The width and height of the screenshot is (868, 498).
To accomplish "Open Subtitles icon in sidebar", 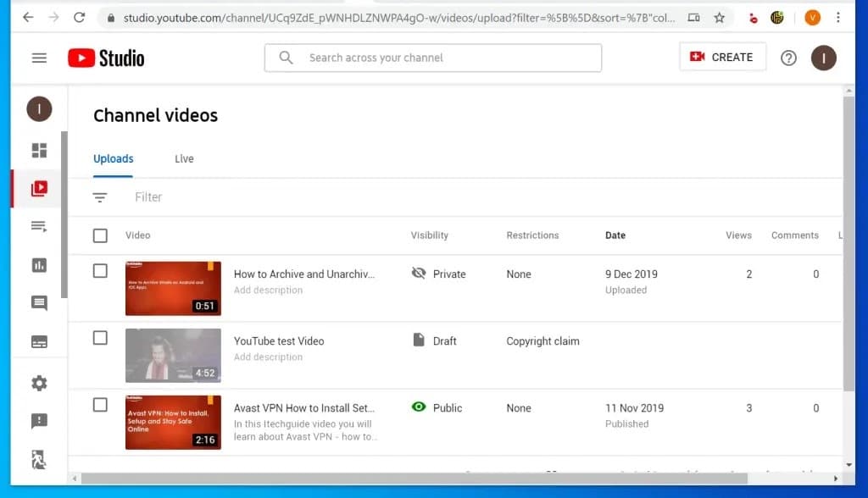I will tap(39, 341).
